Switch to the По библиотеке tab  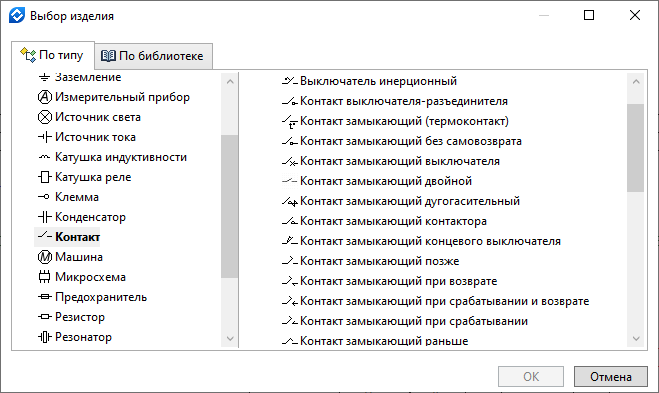[154, 55]
